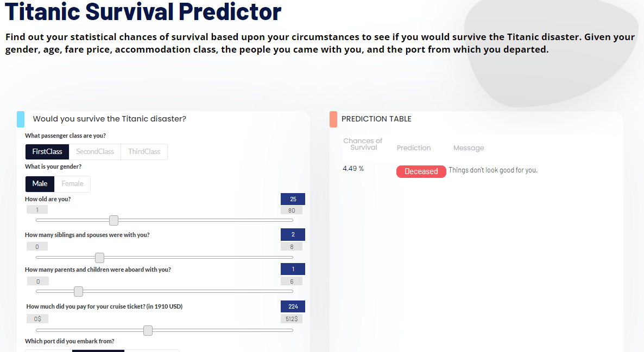The image size is (644, 352).
Task: Click the siblings count badge showing 2
Action: pos(292,234)
